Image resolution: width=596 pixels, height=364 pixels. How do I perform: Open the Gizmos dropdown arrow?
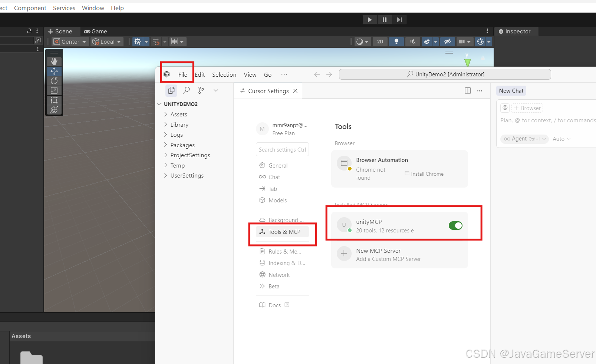click(x=489, y=42)
